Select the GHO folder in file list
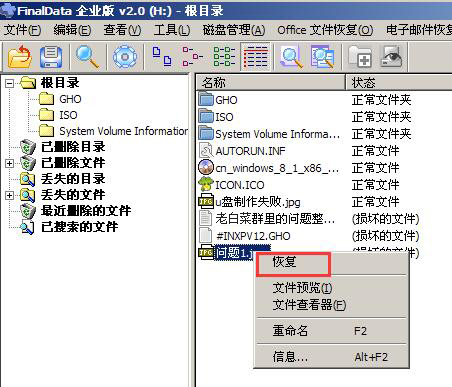Screen dimensions: 452x387 (x=226, y=100)
